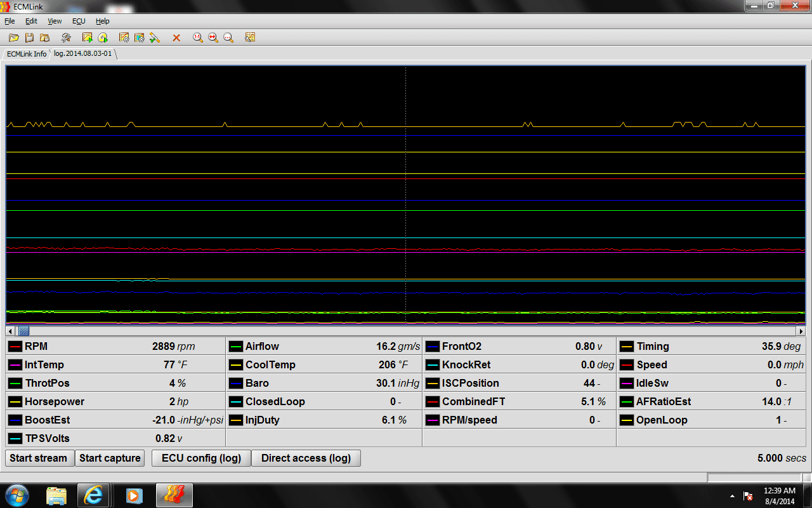Screen dimensions: 812x508
Task: Show hidden tray icons arrow
Action: click(x=733, y=496)
